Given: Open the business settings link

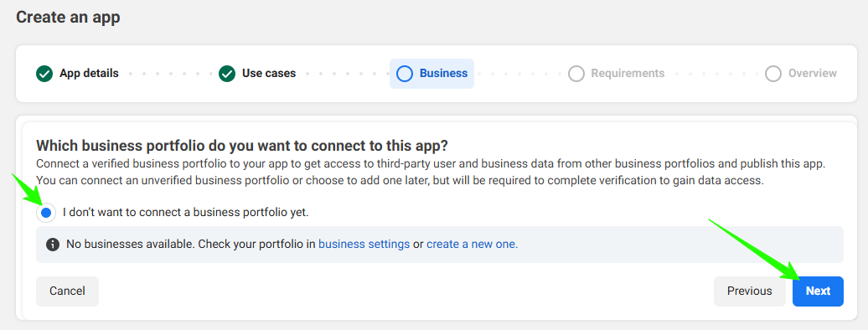Looking at the screenshot, I should pos(364,245).
